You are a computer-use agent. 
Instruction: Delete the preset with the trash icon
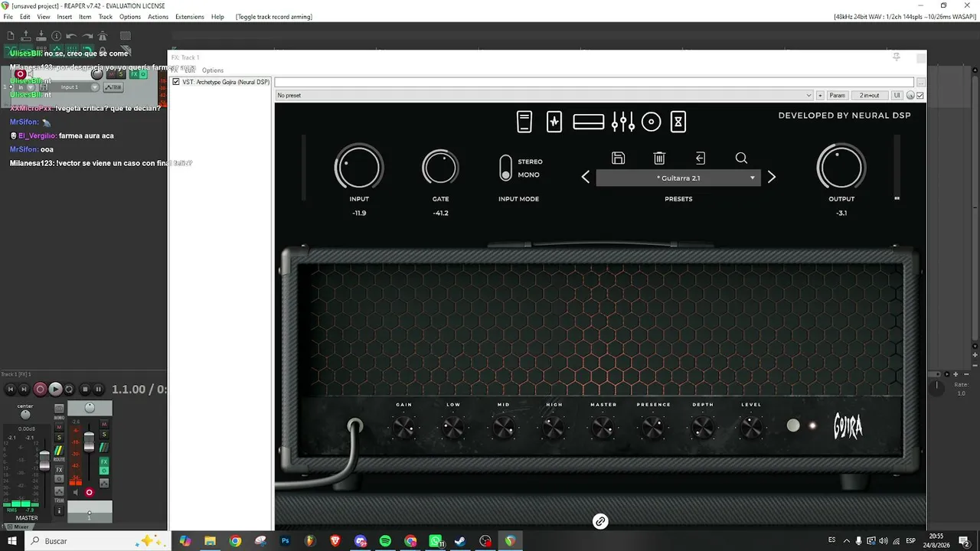point(659,158)
